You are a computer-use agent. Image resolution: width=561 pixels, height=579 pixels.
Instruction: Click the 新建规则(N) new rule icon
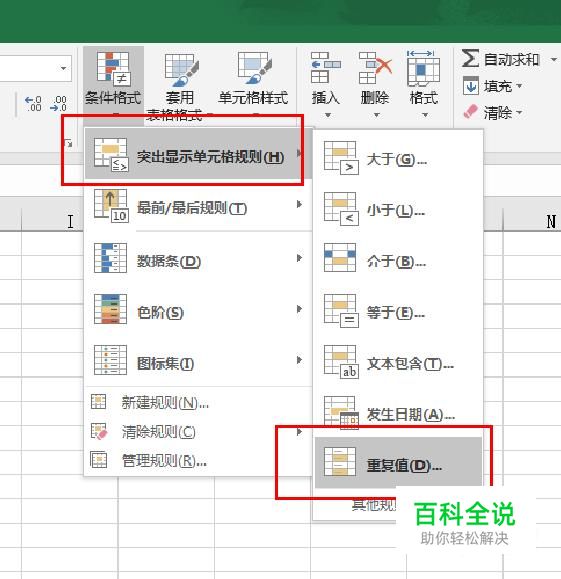(x=99, y=401)
